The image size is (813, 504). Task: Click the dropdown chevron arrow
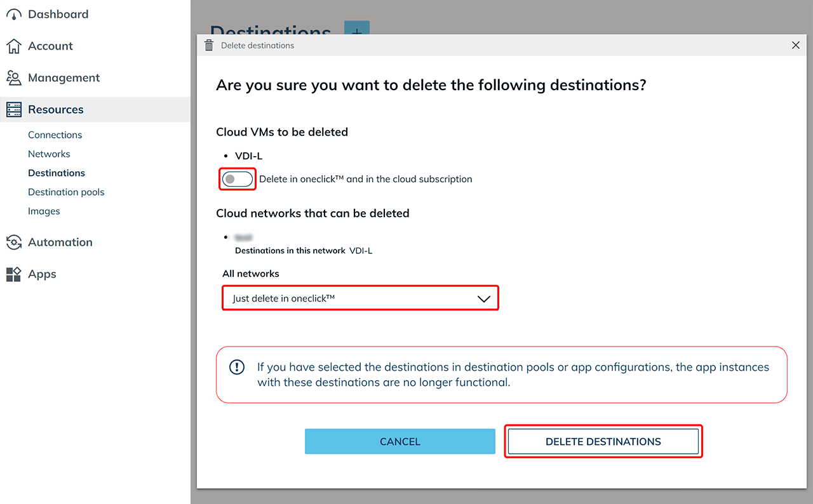point(484,299)
